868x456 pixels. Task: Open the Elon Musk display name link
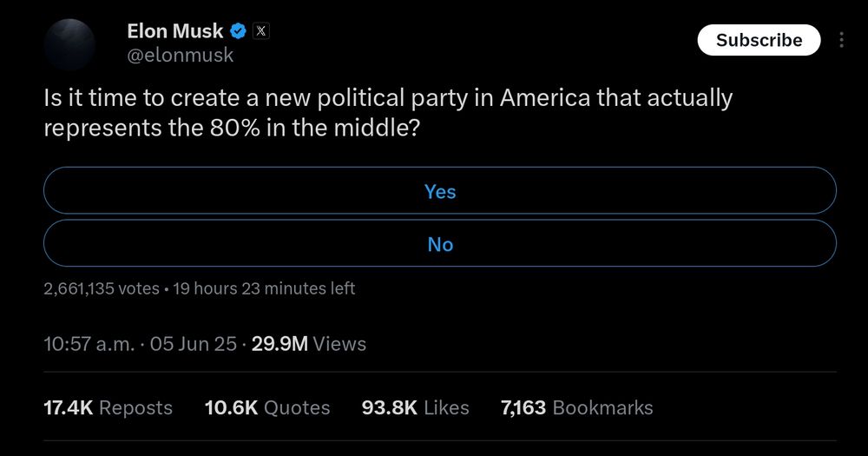[175, 31]
